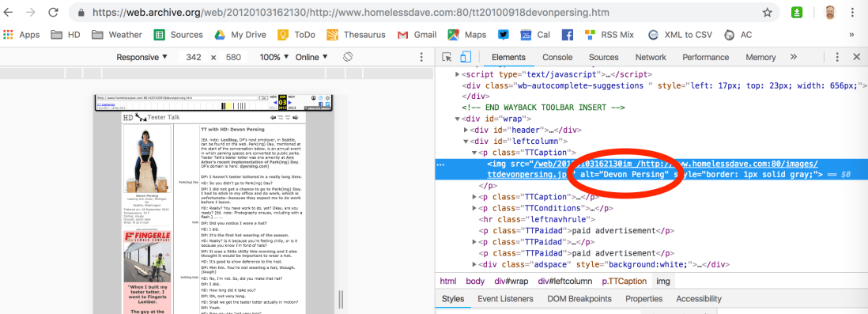This screenshot has height=314, width=868.
Task: Open the HD bookmark folder
Action: (x=66, y=35)
